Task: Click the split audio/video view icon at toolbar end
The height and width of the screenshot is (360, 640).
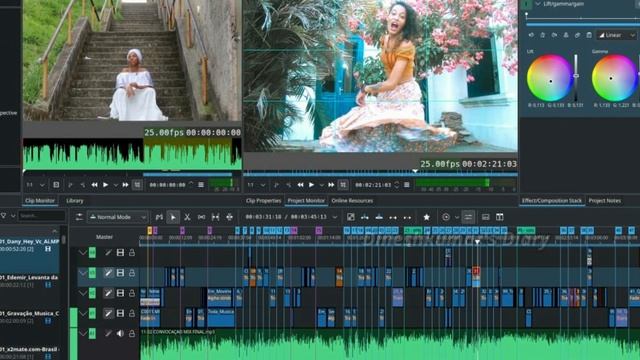Action: point(500,217)
